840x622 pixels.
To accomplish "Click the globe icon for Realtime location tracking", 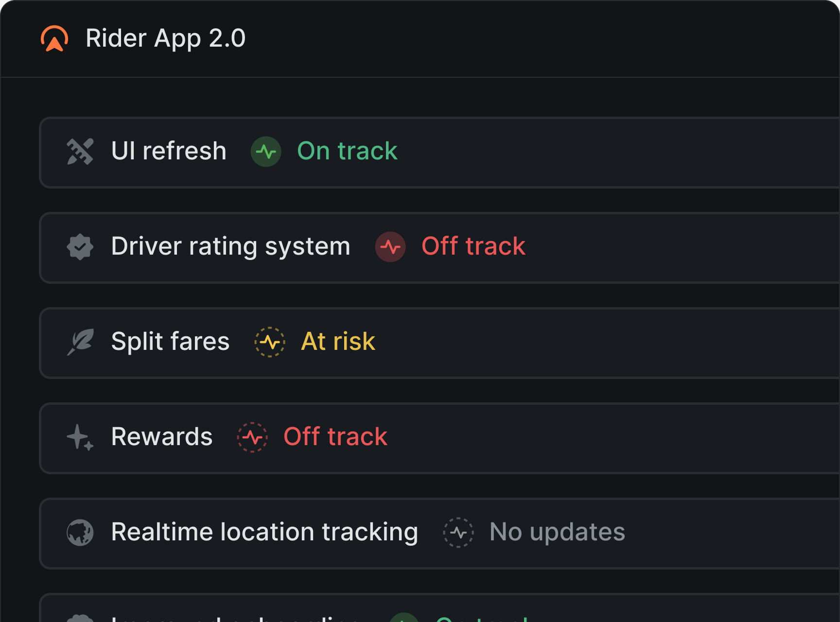I will [x=80, y=533].
